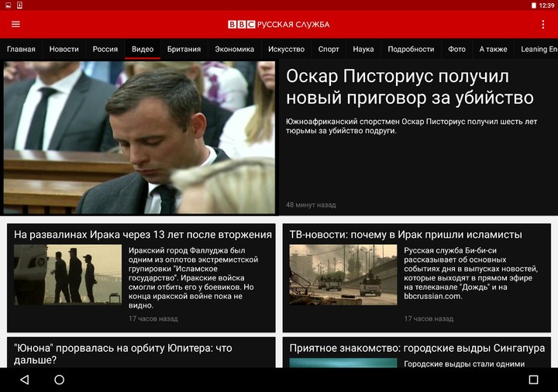Open the Оскар Писториус headline article
This screenshot has height=392, width=558.
coord(410,87)
